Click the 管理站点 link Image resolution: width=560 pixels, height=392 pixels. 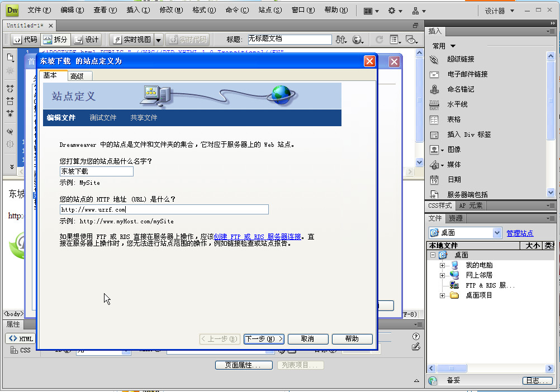tap(520, 233)
